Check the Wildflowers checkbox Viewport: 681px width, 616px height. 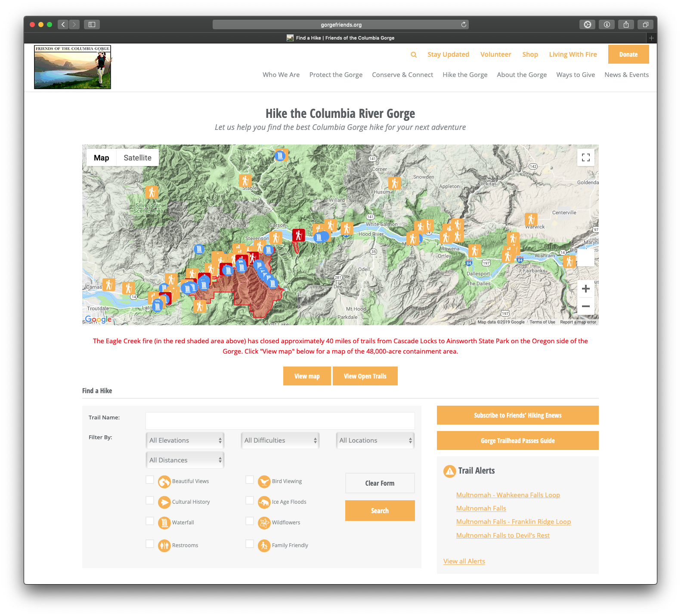250,521
